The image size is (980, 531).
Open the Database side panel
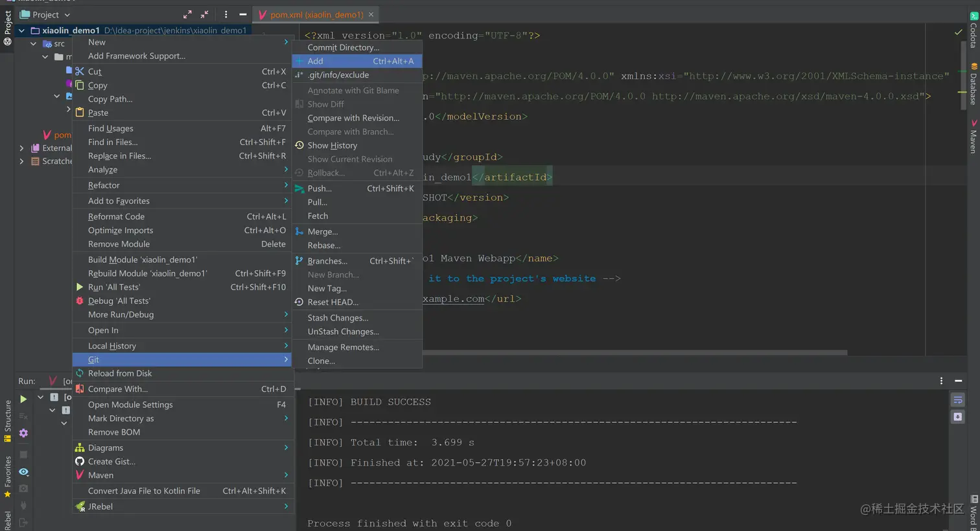[974, 84]
